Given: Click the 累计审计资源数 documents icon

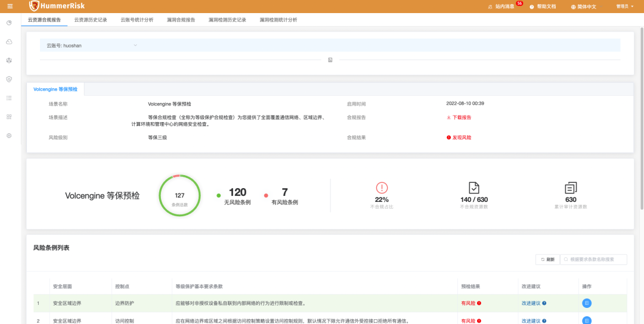Looking at the screenshot, I should point(571,188).
